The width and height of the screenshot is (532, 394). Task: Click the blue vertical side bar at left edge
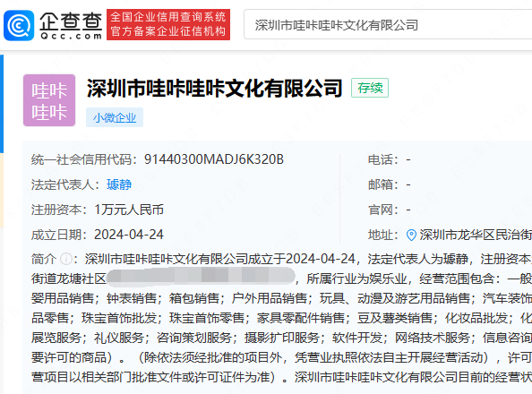coord(2,104)
